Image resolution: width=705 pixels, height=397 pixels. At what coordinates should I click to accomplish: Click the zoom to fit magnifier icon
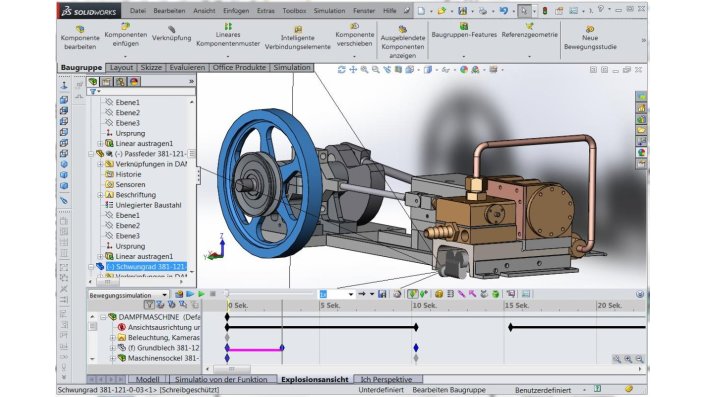point(364,70)
